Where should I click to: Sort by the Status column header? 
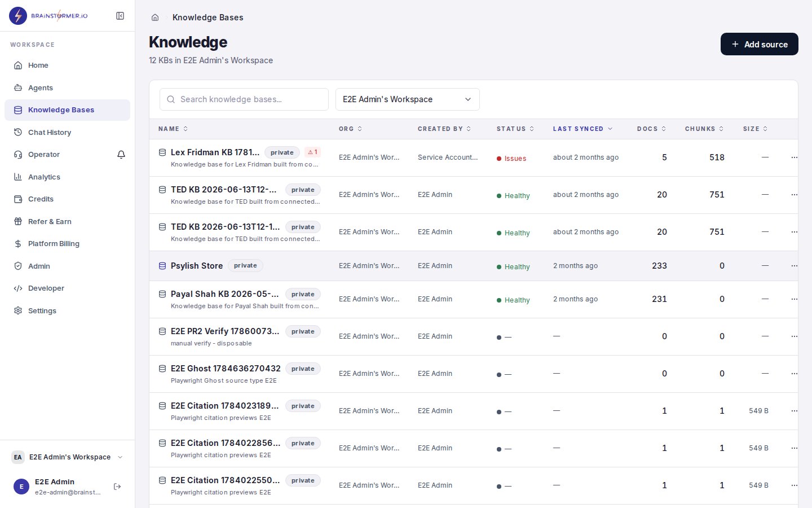pos(515,129)
